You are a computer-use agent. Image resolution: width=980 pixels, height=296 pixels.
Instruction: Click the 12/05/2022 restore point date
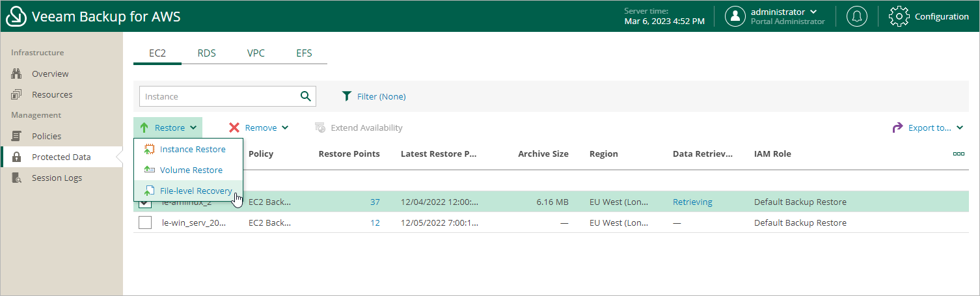point(439,222)
